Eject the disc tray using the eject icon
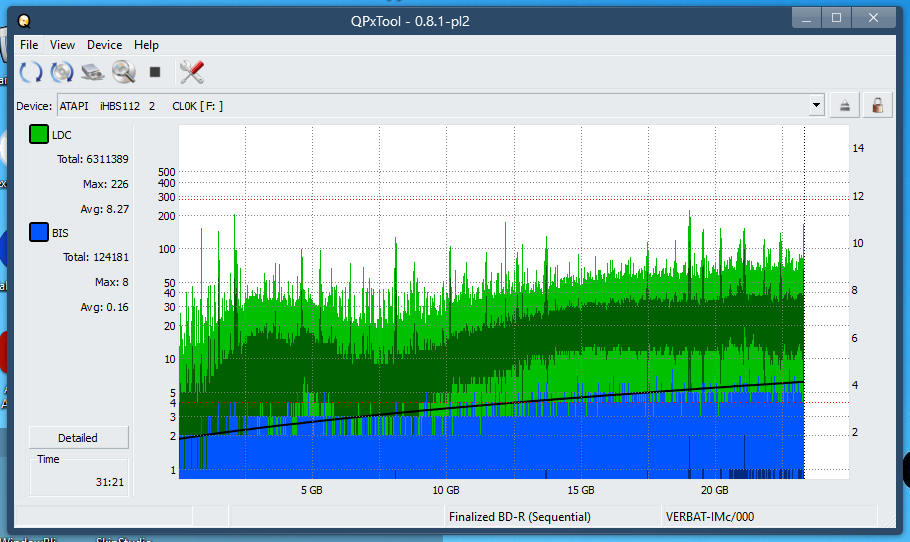This screenshot has height=542, width=910. pos(845,105)
